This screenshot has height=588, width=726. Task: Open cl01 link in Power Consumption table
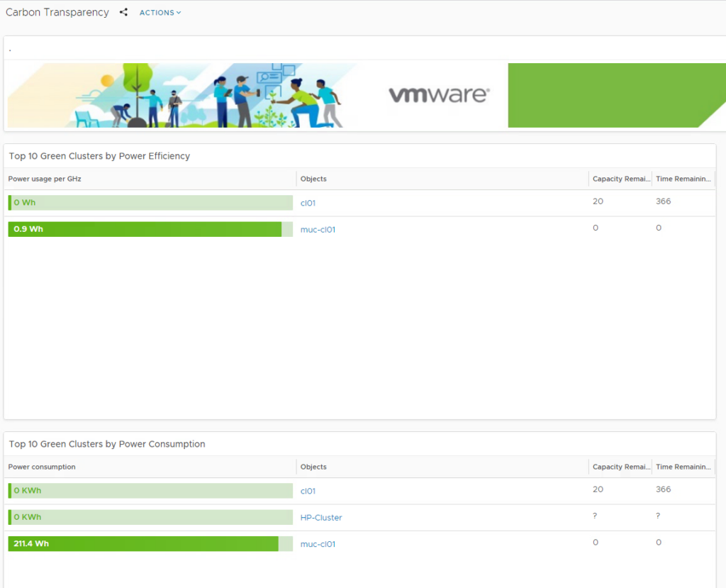[x=308, y=491]
